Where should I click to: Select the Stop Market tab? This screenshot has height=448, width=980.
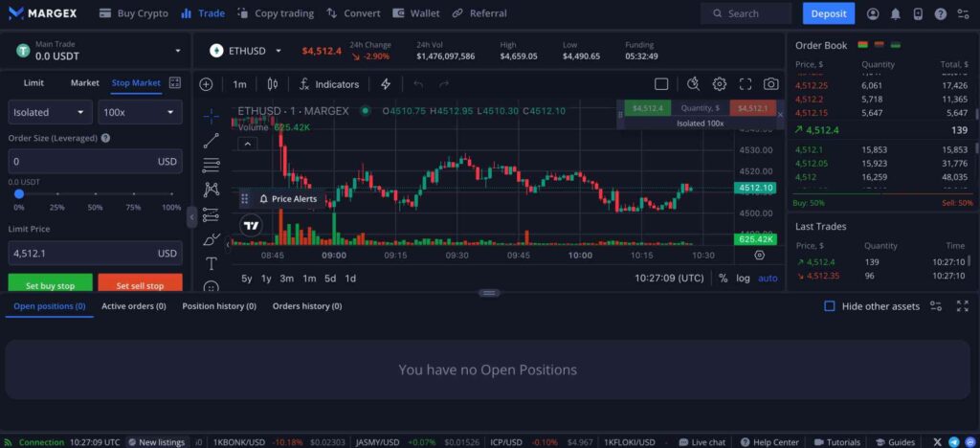pos(136,82)
